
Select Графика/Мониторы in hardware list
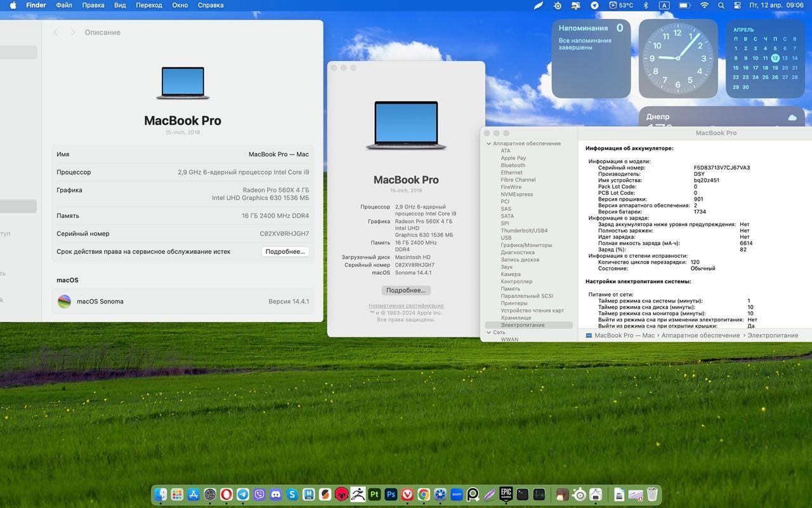coord(526,245)
